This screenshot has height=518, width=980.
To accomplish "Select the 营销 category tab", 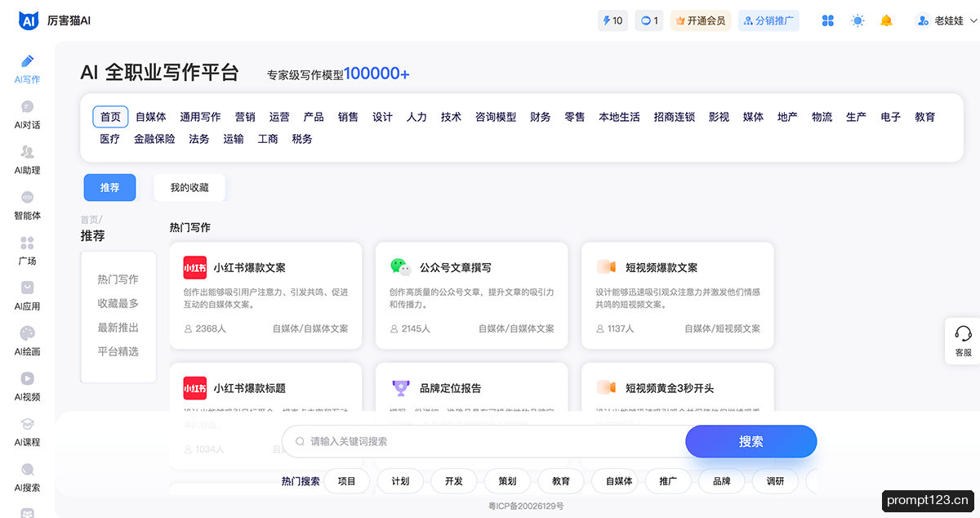I will (x=245, y=117).
